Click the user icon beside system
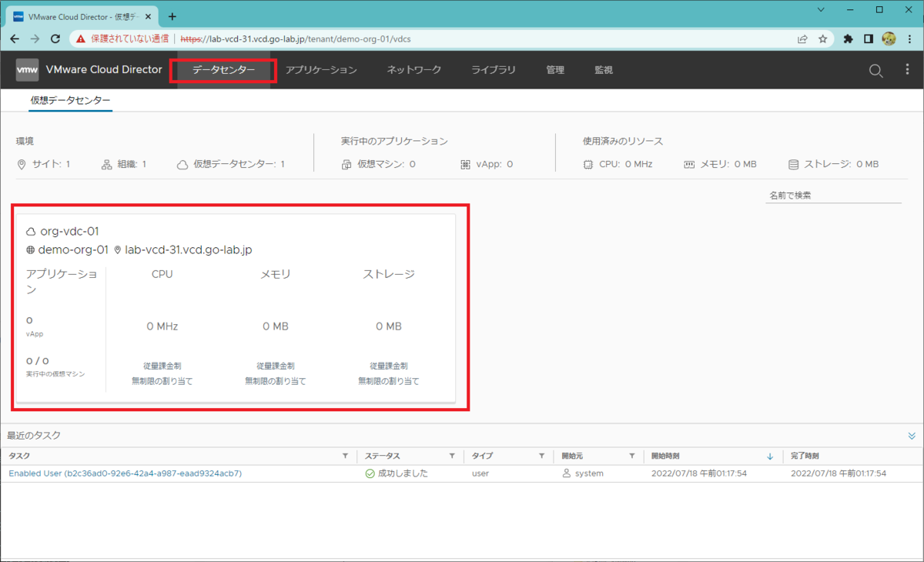Image resolution: width=924 pixels, height=562 pixels. point(567,473)
